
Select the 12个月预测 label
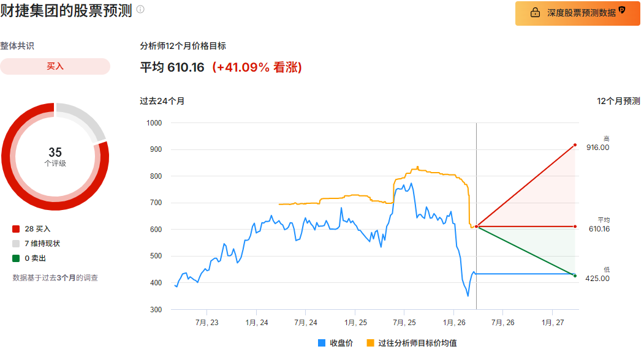[x=618, y=101]
